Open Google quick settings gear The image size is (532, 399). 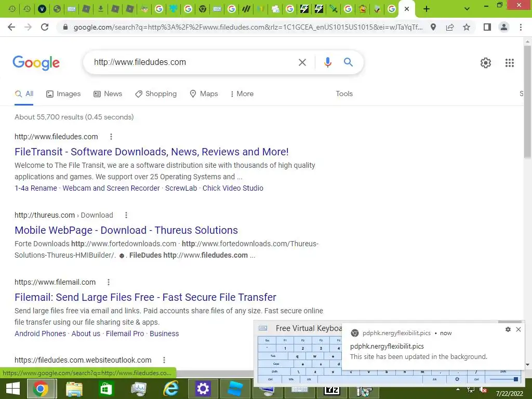coord(486,63)
